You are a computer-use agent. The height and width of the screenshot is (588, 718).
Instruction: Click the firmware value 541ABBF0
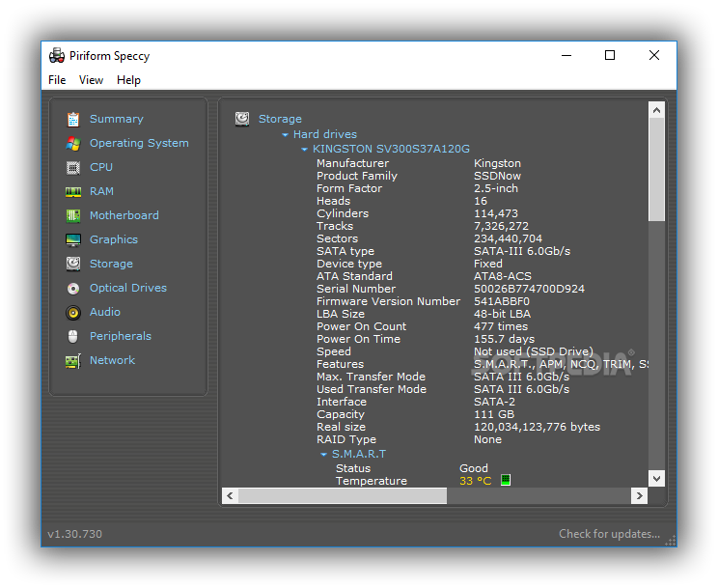point(502,301)
